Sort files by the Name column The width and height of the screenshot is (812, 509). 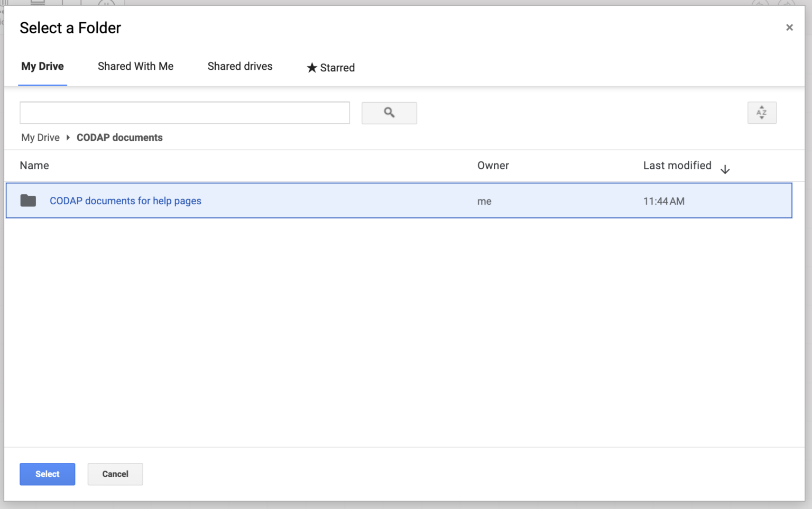pos(34,165)
